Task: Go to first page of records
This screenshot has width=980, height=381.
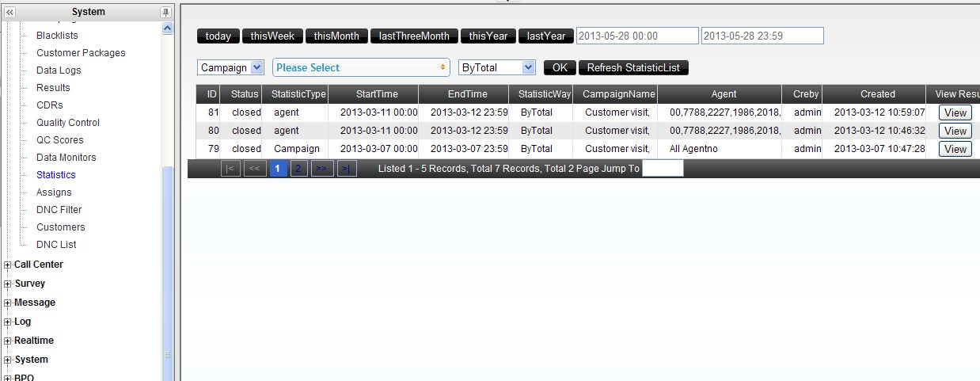Action: [x=230, y=169]
